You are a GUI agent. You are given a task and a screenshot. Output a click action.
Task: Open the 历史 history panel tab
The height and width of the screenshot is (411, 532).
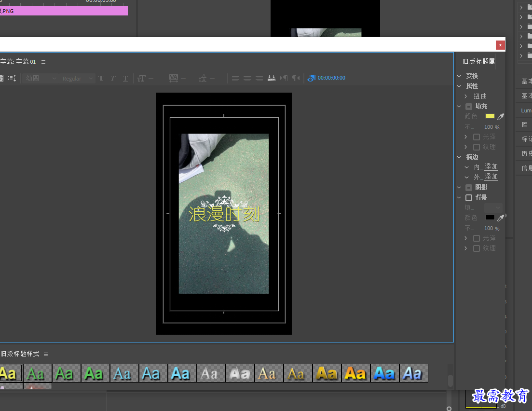(x=526, y=154)
